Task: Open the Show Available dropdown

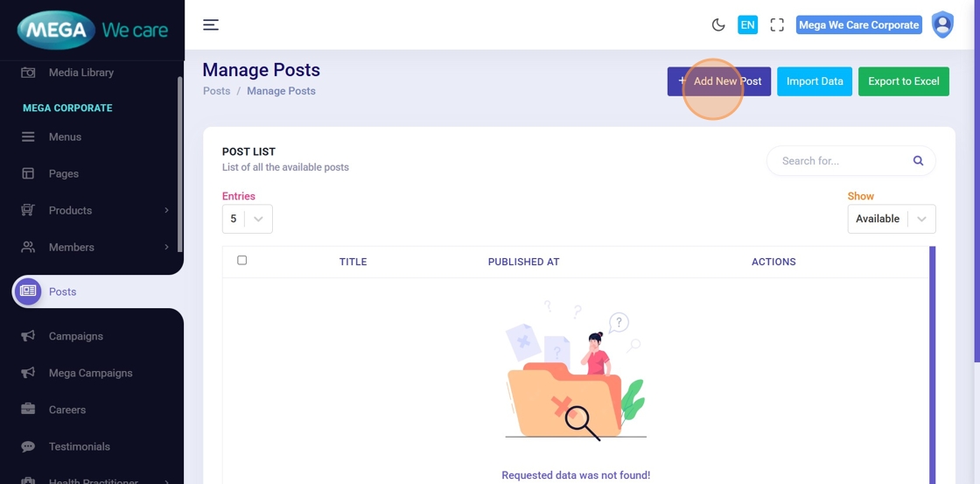Action: [x=891, y=219]
